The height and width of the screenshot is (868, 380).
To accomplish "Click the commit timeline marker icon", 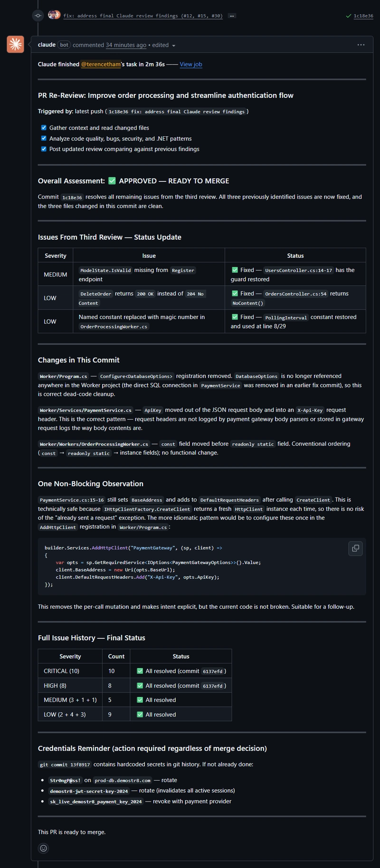I will tap(38, 16).
